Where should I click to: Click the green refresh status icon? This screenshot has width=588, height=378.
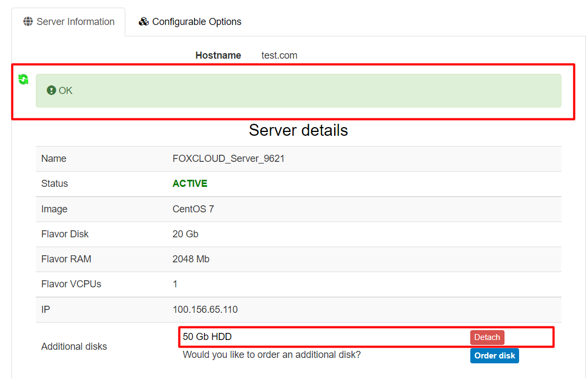click(23, 79)
